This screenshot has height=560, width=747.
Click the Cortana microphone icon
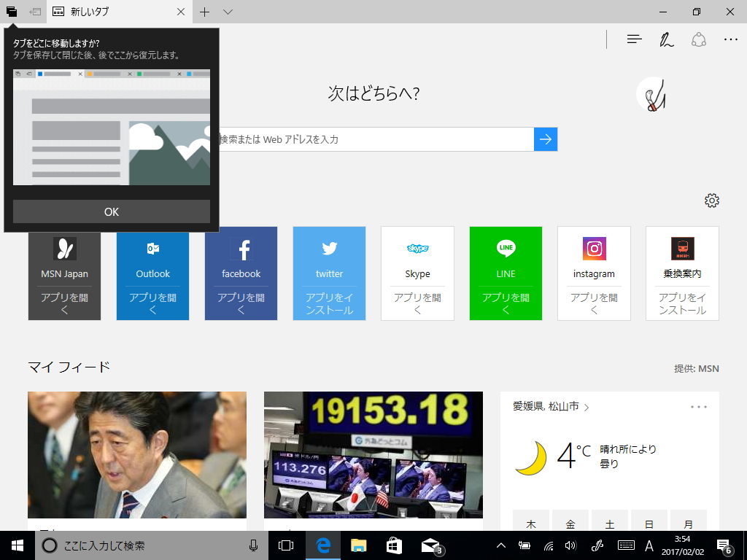[254, 545]
